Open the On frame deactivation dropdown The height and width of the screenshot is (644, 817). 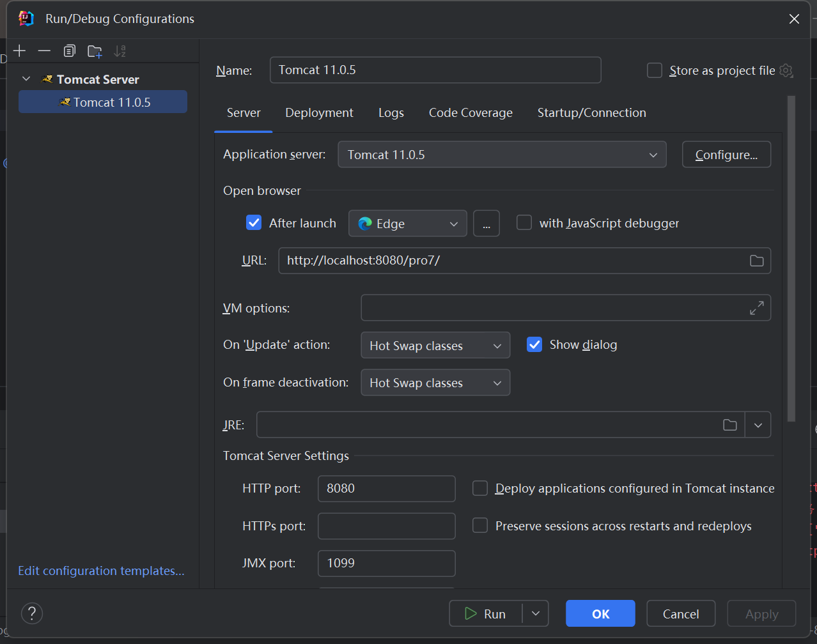click(x=436, y=383)
